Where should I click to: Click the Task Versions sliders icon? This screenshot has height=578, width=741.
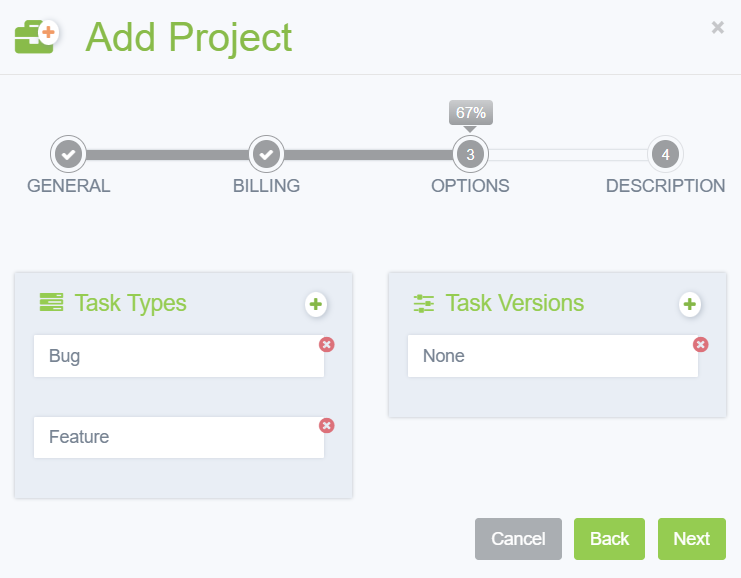click(x=424, y=303)
